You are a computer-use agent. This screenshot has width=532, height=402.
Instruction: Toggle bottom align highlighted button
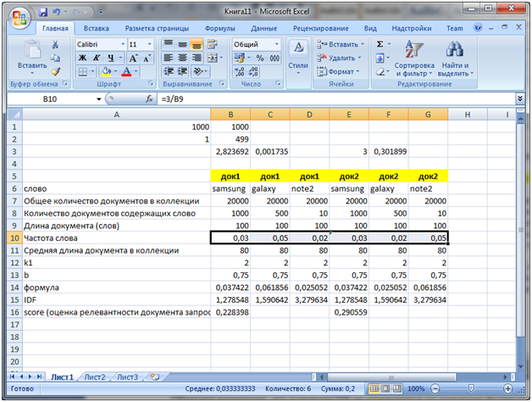click(x=197, y=44)
